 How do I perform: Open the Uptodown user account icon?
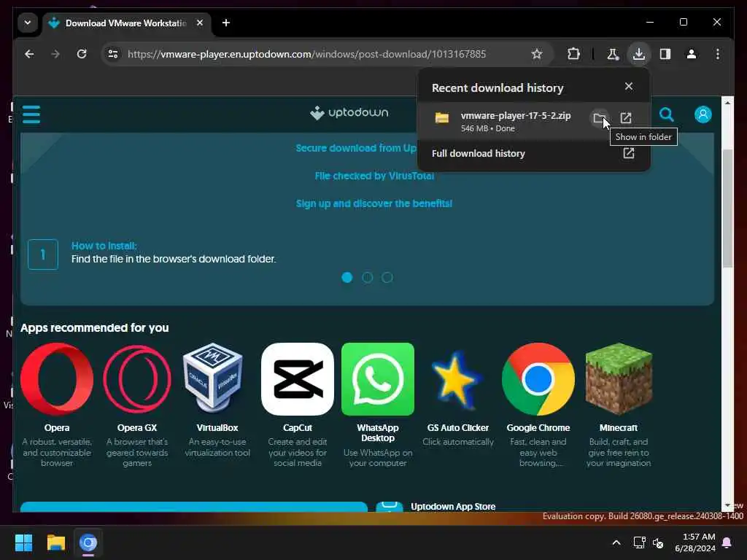[703, 114]
